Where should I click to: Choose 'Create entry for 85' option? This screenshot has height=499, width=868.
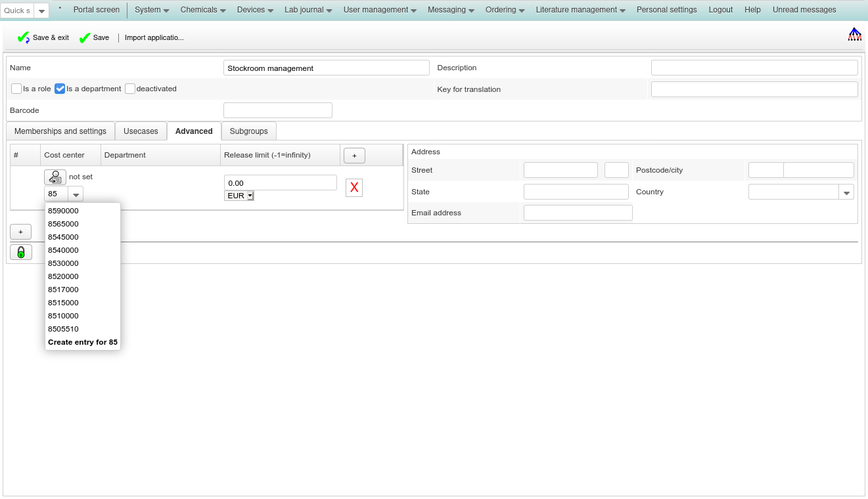tap(83, 342)
